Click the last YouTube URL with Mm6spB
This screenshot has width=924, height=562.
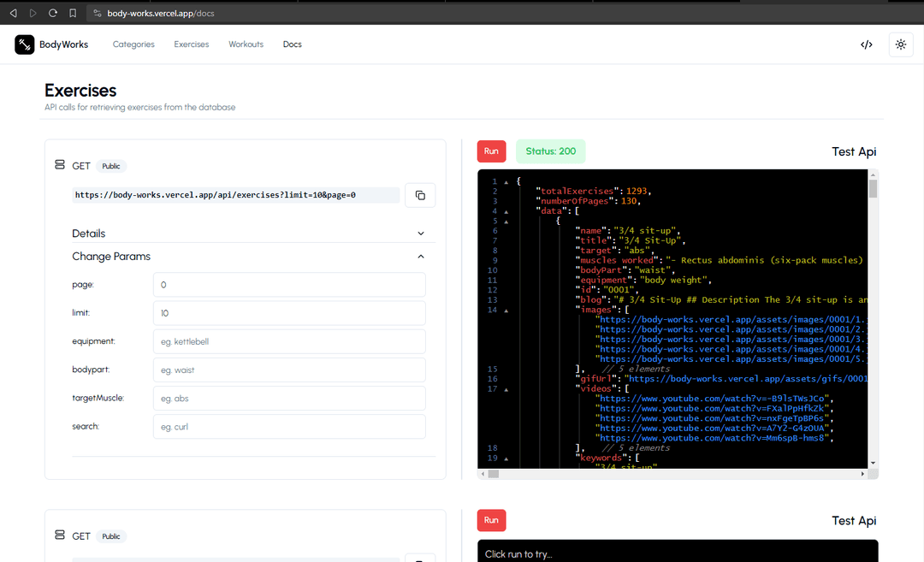pyautogui.click(x=714, y=438)
